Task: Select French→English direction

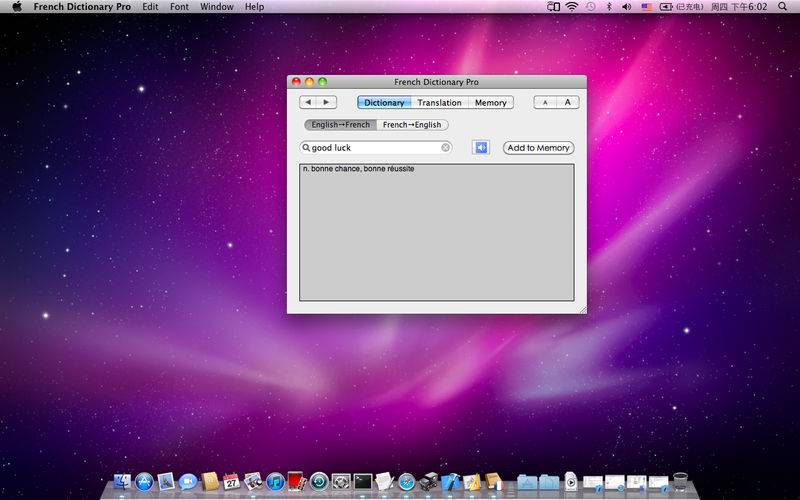Action: tap(412, 124)
